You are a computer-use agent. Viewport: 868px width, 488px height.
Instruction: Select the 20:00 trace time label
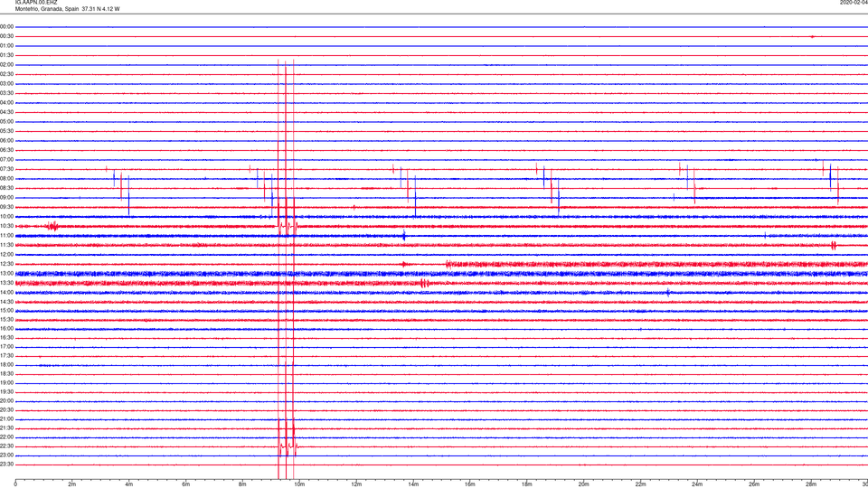coord(7,401)
